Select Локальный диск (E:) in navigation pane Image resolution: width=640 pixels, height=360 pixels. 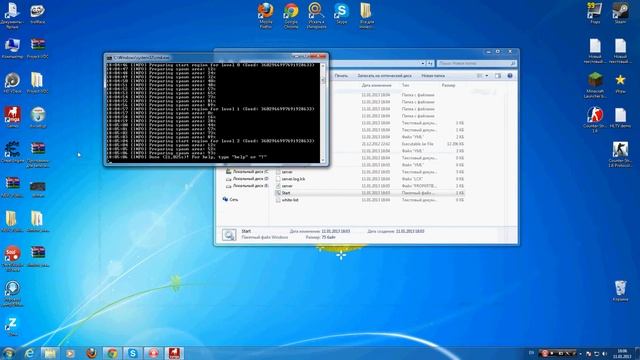247,186
